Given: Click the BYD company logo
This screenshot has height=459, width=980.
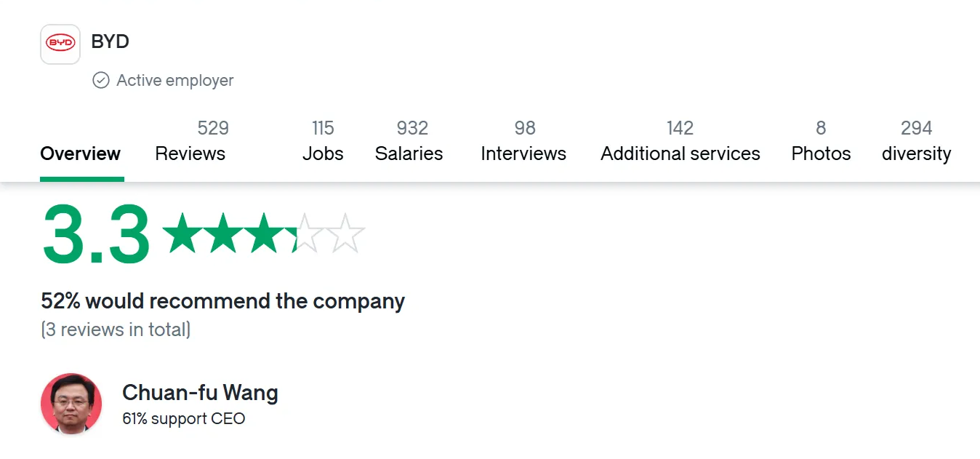Looking at the screenshot, I should tap(60, 44).
